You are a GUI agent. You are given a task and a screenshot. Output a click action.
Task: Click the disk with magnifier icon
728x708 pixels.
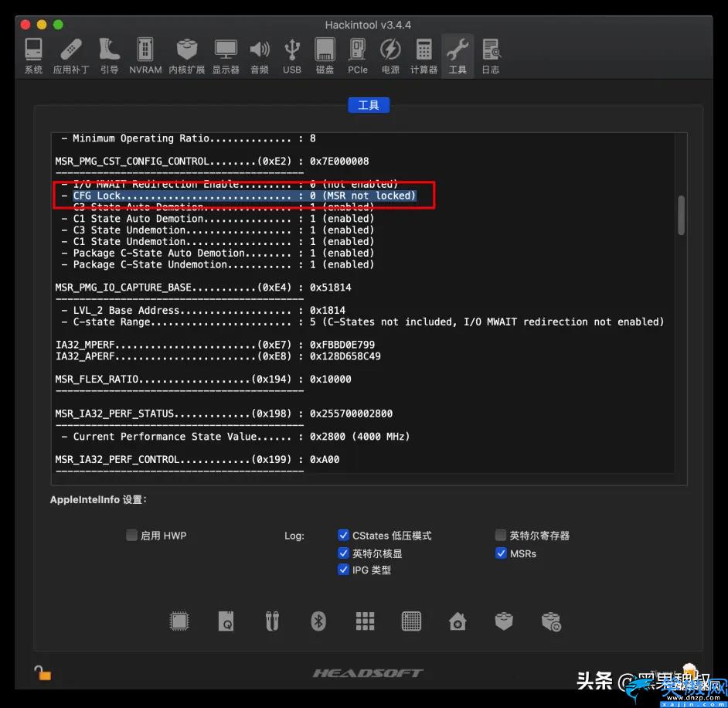[226, 621]
